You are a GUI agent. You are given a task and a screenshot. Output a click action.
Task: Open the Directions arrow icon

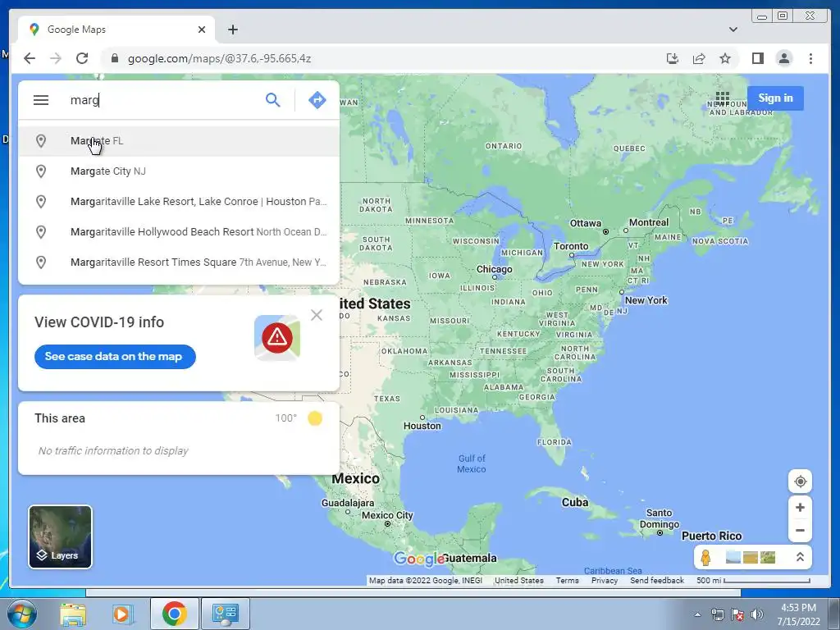pyautogui.click(x=317, y=99)
